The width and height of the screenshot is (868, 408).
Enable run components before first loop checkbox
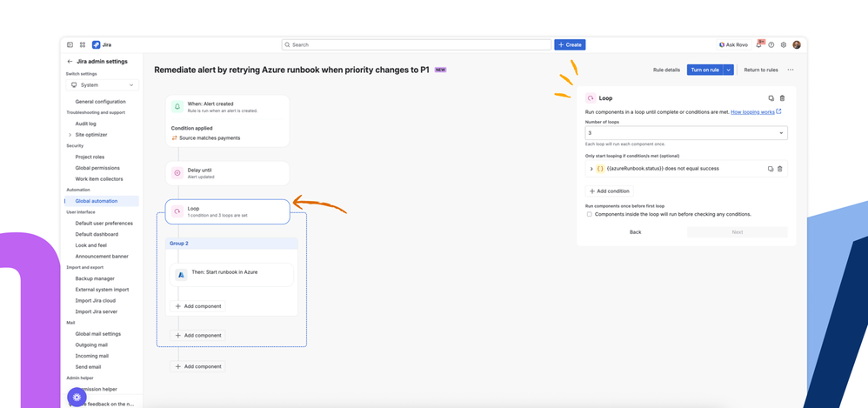pos(590,214)
